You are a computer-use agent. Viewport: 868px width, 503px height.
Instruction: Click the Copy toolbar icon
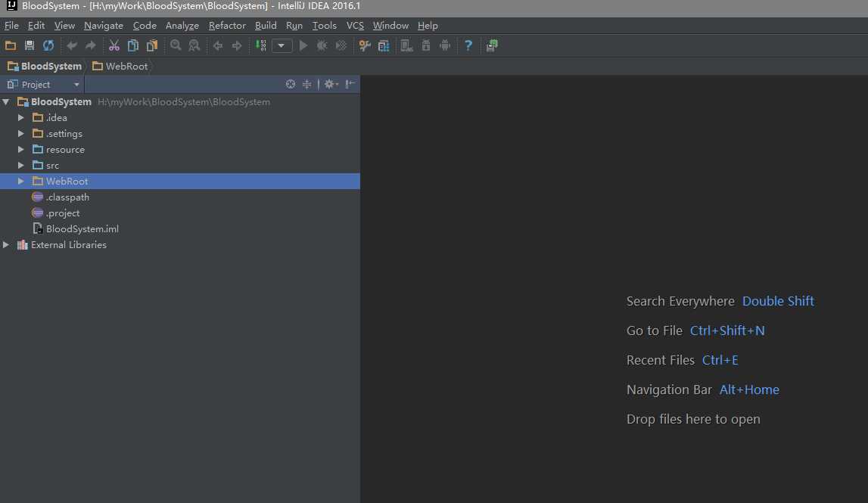coord(133,45)
